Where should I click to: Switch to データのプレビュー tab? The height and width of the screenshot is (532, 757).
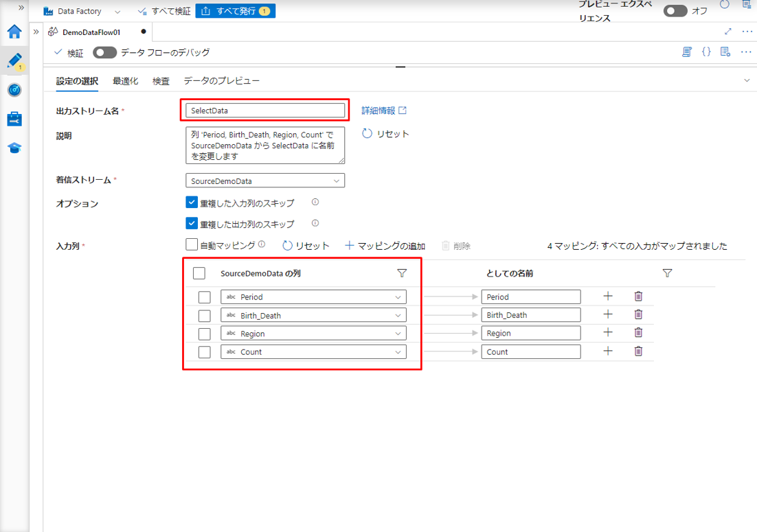[221, 81]
